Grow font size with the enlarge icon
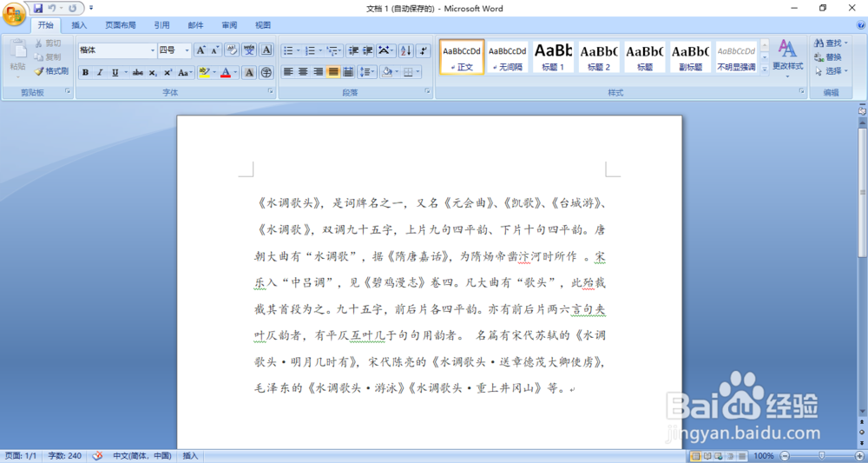 pyautogui.click(x=201, y=50)
